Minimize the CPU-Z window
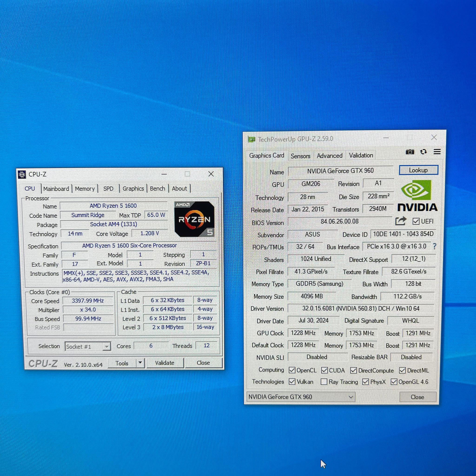The height and width of the screenshot is (476, 476). pyautogui.click(x=164, y=174)
